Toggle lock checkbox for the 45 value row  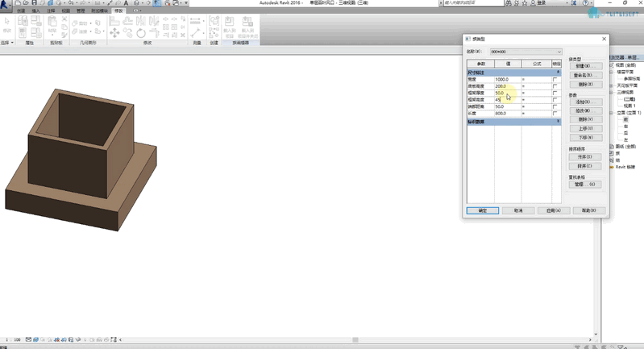pyautogui.click(x=555, y=100)
